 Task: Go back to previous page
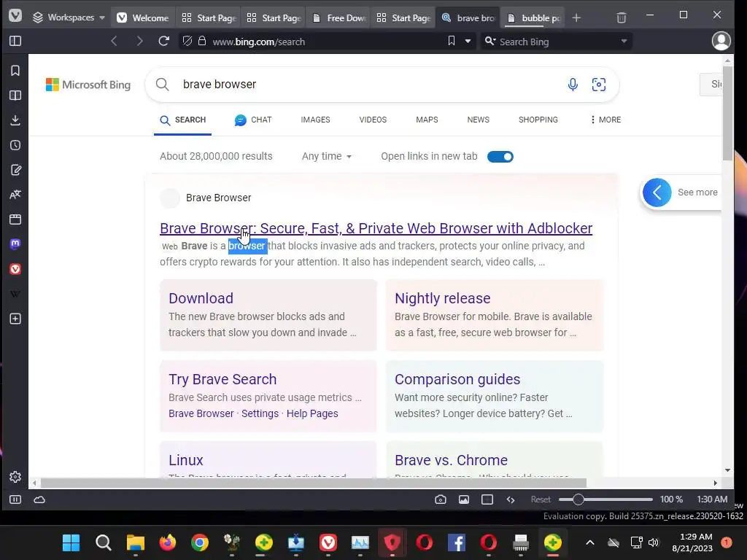(114, 42)
